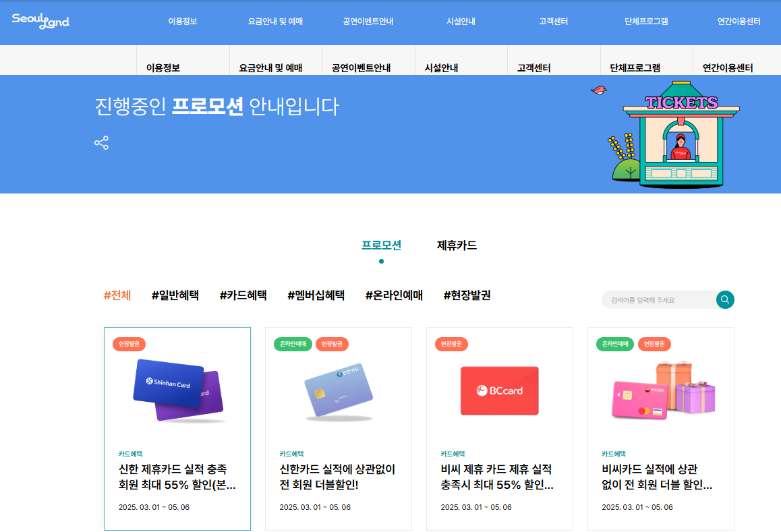Select 단체프로그램 in the gray submenu bar
781x532 pixels.
(x=635, y=67)
